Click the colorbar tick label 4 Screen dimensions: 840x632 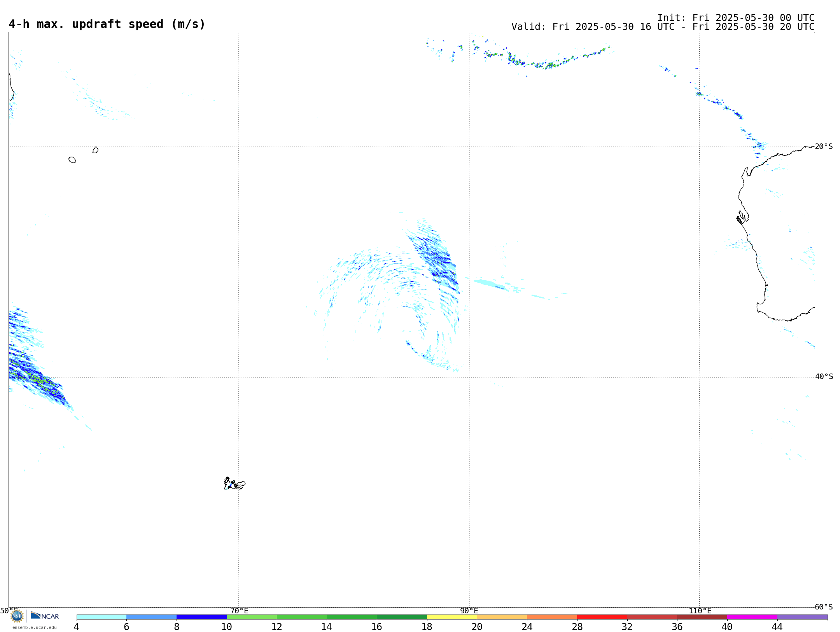click(77, 627)
